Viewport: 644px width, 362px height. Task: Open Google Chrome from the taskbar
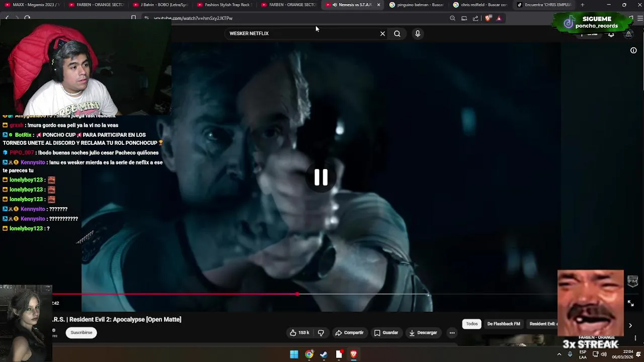coord(309,354)
